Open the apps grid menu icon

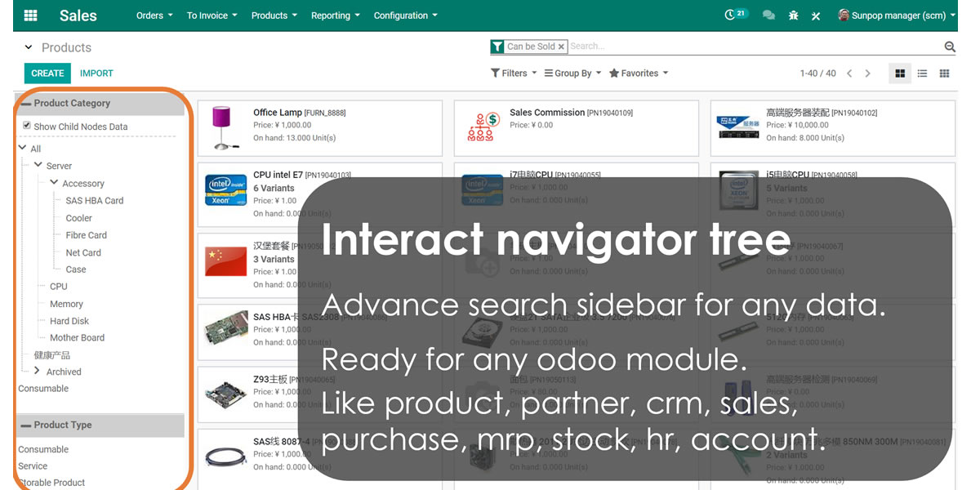coord(30,16)
